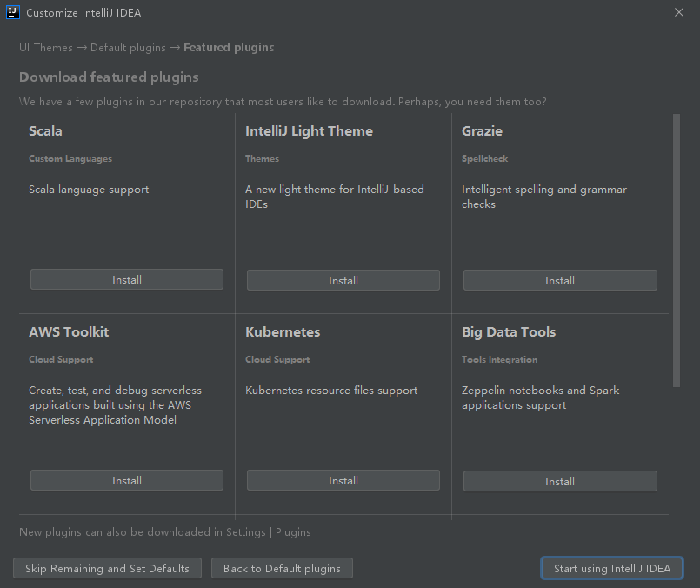This screenshot has height=588, width=700.
Task: Click 'Kubernetes resource files support' description
Action: (x=331, y=391)
